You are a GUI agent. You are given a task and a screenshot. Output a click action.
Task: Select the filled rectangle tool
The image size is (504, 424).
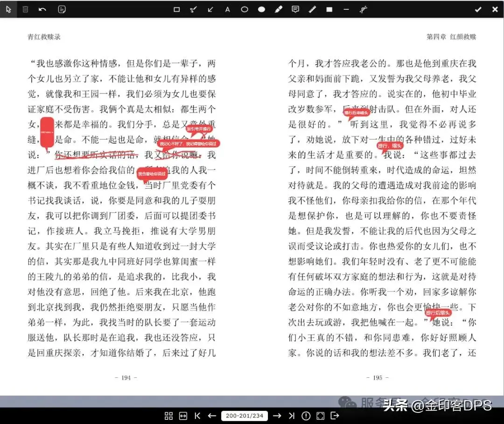point(329,9)
